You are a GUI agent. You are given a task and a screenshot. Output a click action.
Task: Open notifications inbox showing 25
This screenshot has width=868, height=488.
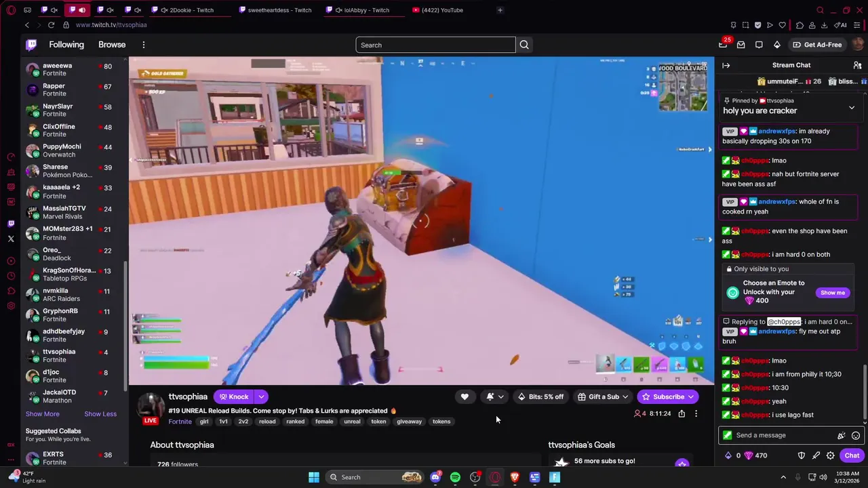click(723, 45)
